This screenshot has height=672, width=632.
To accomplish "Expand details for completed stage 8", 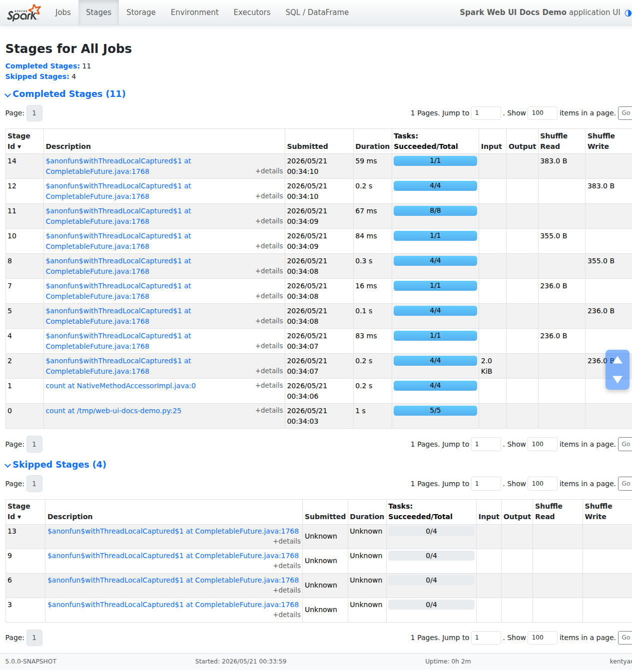I will click(x=269, y=271).
